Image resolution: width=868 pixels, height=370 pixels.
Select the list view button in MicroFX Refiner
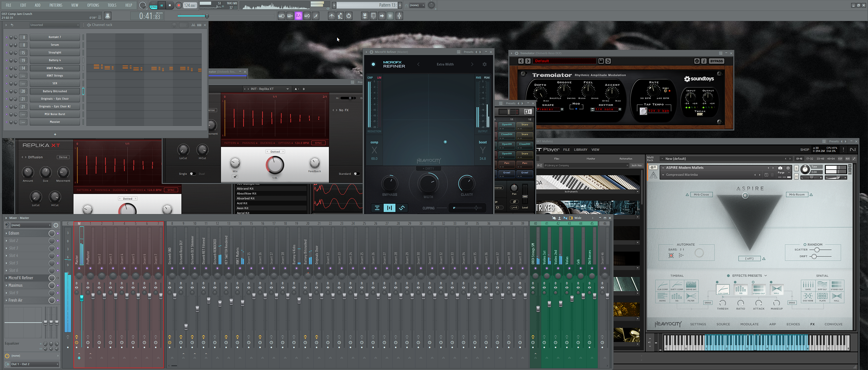(377, 208)
